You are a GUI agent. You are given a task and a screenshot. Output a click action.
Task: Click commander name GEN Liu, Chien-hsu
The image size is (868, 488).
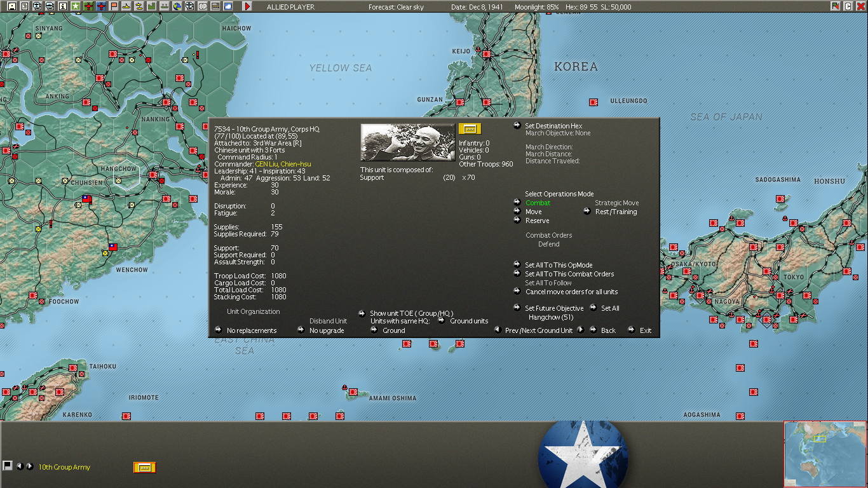point(283,164)
